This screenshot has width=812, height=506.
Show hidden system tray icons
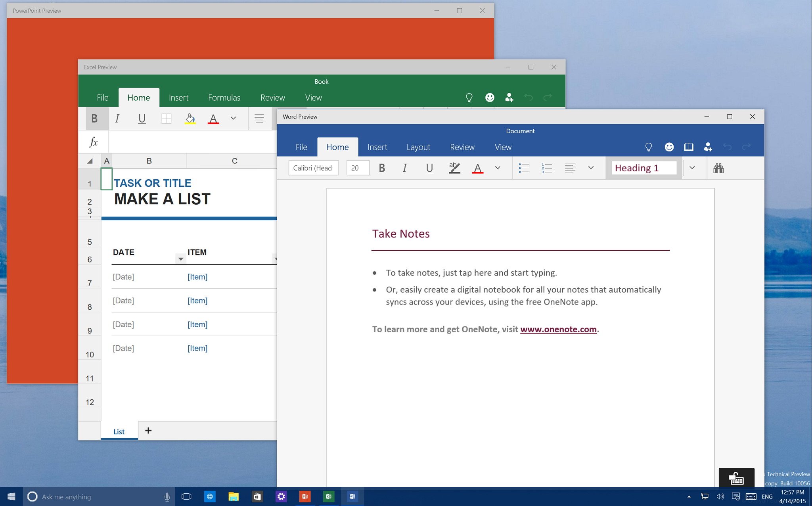click(689, 496)
